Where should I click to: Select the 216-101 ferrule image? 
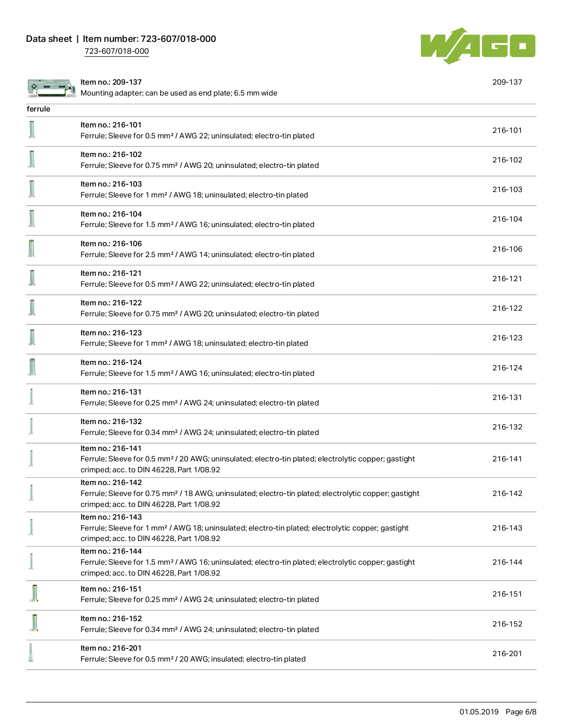coord(32,130)
